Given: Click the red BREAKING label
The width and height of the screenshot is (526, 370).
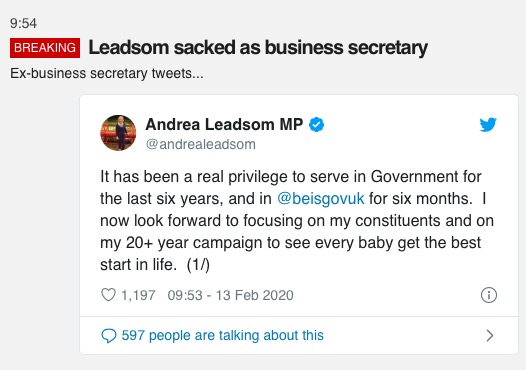Looking at the screenshot, I should coord(45,48).
